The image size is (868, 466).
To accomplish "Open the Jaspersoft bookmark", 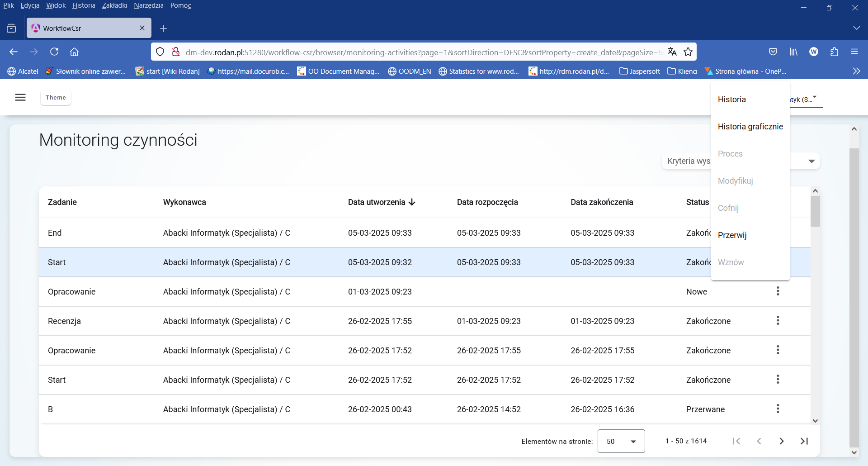I will [x=639, y=71].
